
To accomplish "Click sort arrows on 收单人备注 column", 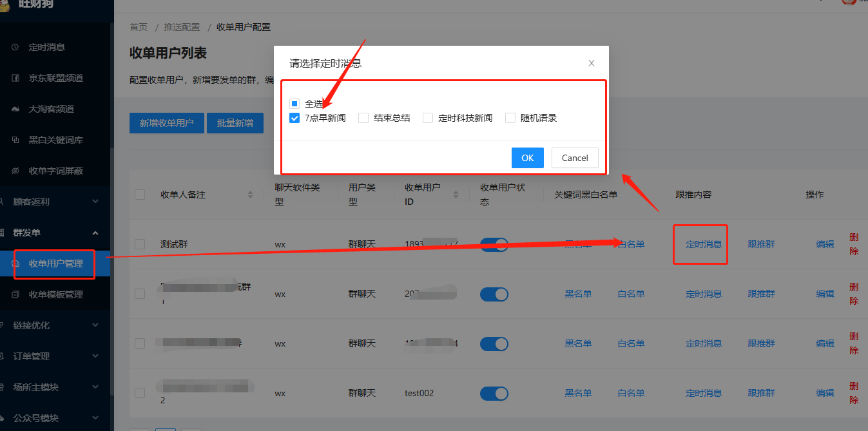I will coord(251,195).
